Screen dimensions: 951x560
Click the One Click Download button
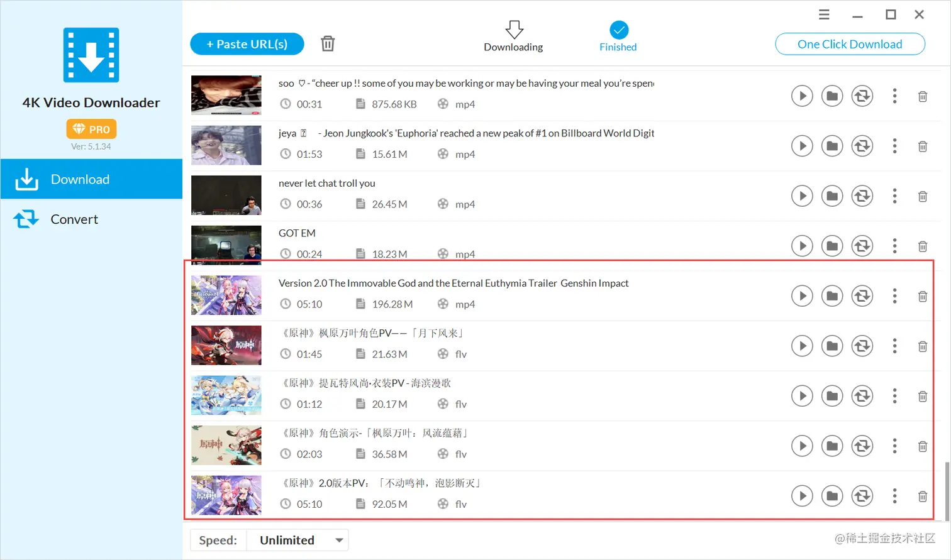coord(850,44)
